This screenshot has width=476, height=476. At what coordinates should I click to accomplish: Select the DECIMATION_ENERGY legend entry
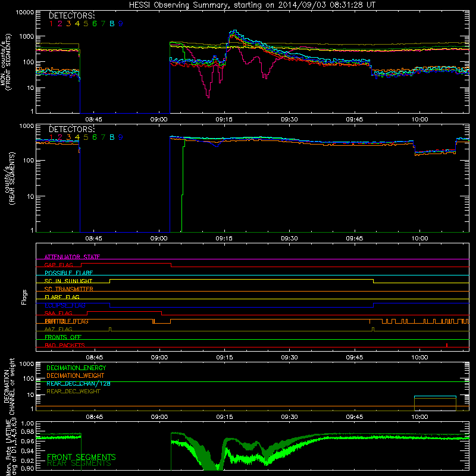[x=76, y=368]
